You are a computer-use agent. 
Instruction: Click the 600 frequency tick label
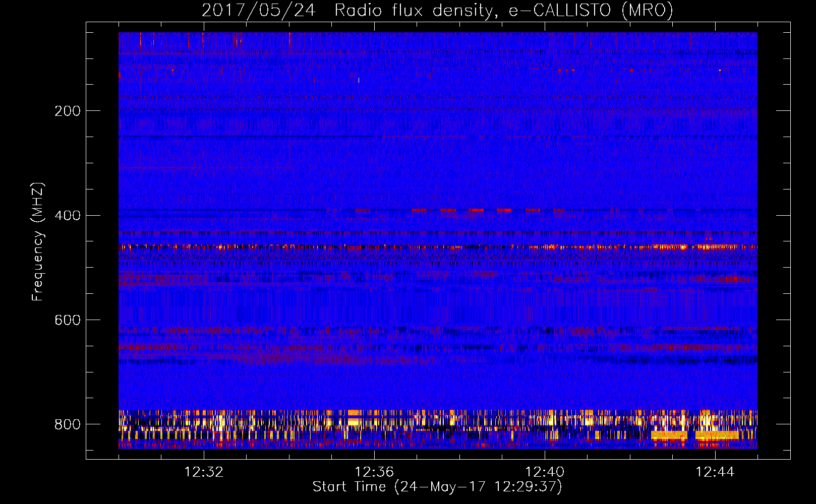68,320
